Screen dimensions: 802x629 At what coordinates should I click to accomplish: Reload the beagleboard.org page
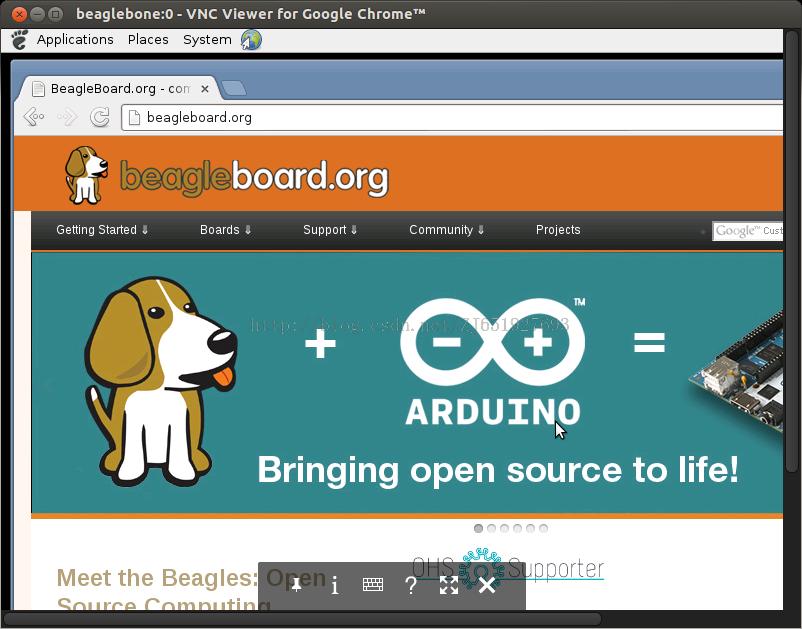coord(100,117)
